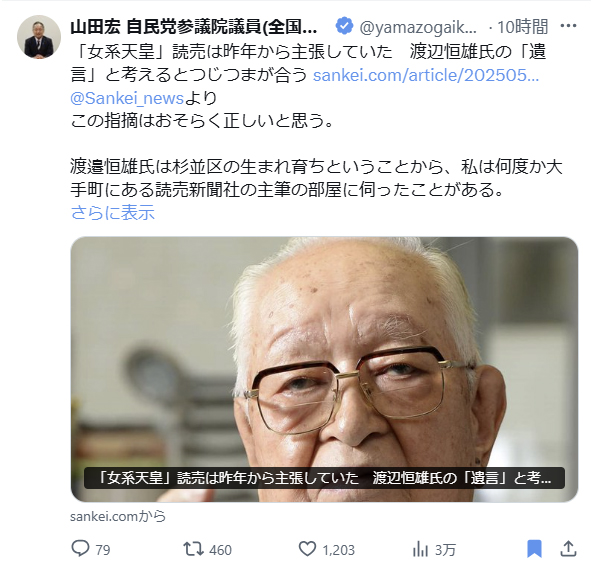Click the card headline caption overlay

pyautogui.click(x=324, y=478)
